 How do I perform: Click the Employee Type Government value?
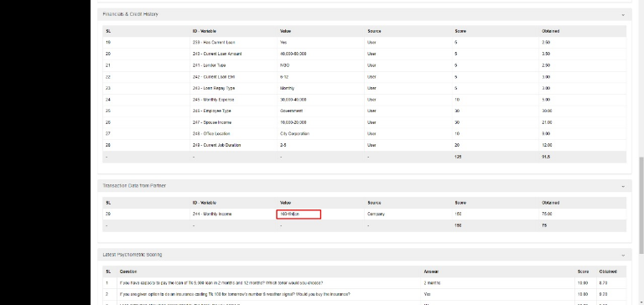[x=291, y=111]
